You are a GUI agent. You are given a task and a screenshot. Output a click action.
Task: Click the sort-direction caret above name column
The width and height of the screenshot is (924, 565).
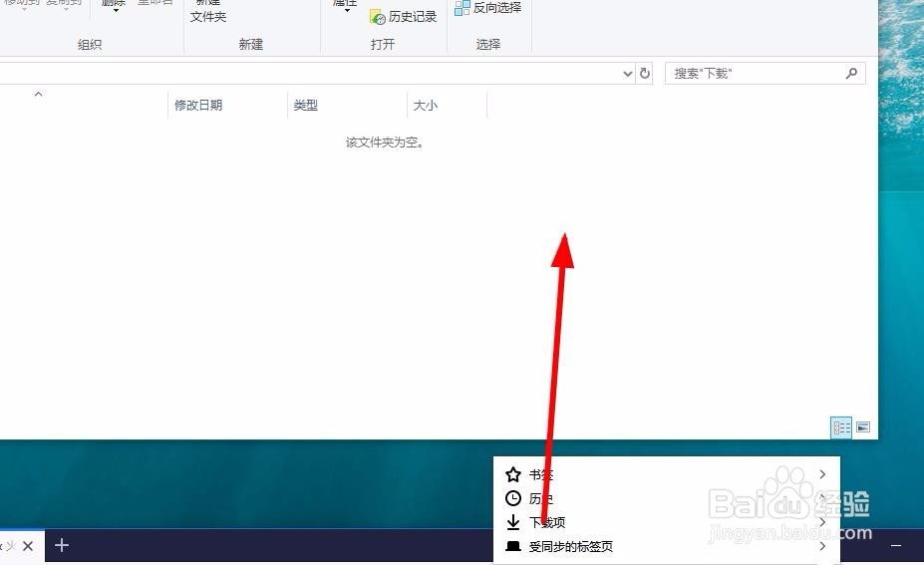point(38,94)
